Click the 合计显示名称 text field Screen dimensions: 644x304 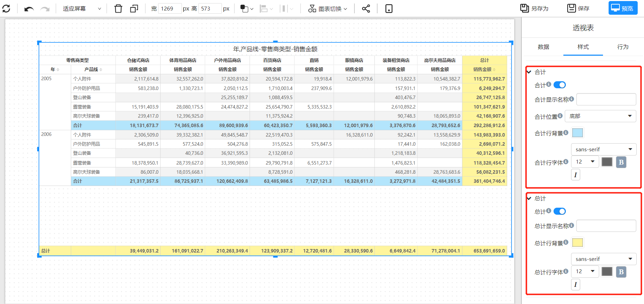pos(606,99)
